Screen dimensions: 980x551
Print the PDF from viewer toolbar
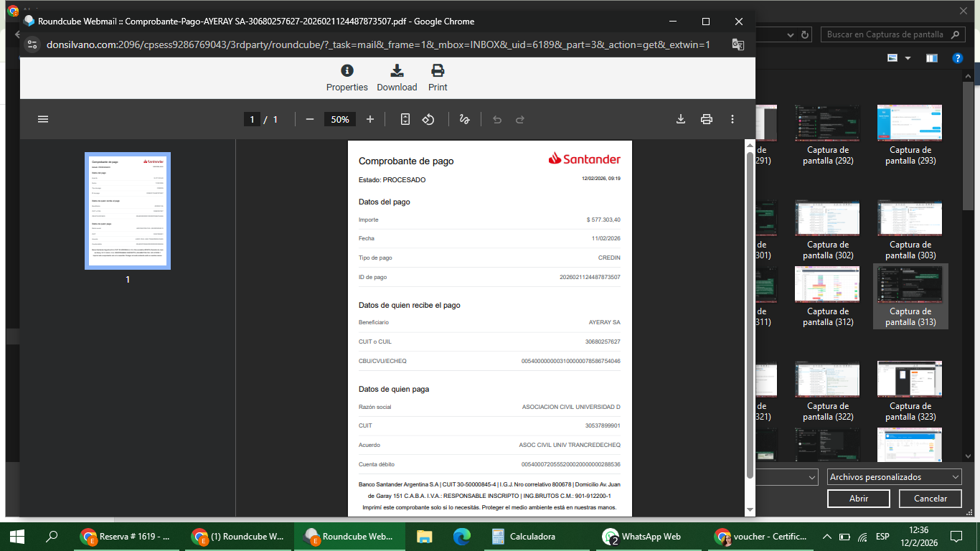coord(707,119)
